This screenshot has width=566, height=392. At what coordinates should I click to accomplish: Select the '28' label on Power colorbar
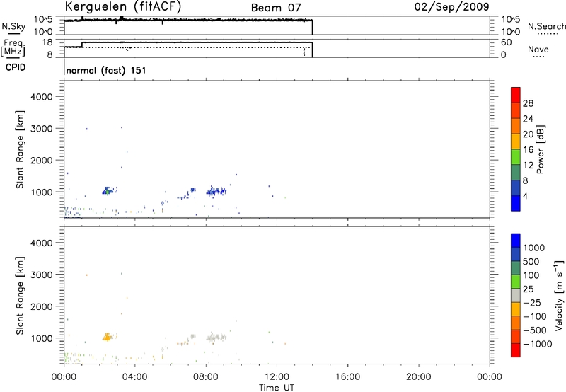528,103
